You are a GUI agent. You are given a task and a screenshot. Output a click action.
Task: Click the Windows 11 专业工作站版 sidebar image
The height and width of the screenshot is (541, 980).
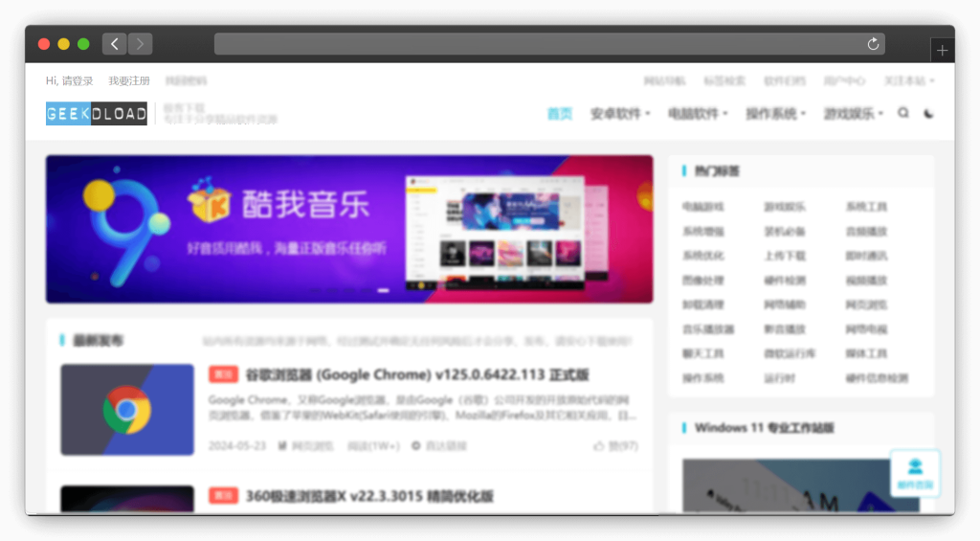(801, 485)
